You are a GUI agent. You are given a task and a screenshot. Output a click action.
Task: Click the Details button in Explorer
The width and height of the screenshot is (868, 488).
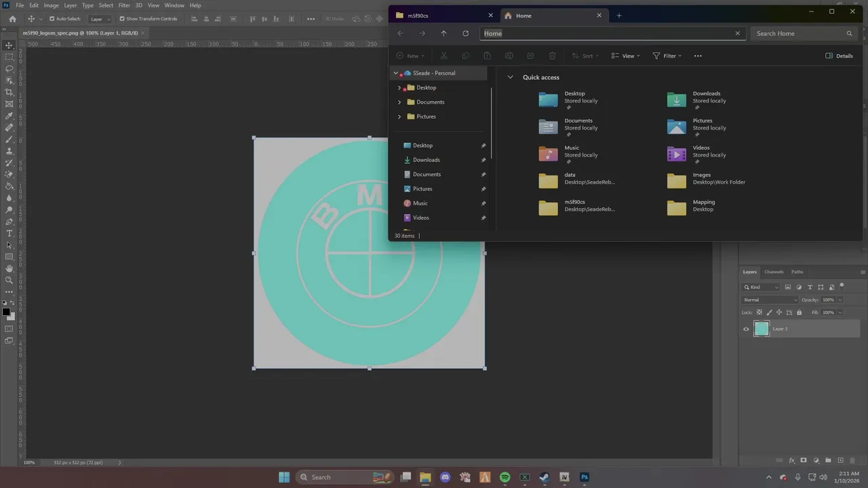(839, 56)
